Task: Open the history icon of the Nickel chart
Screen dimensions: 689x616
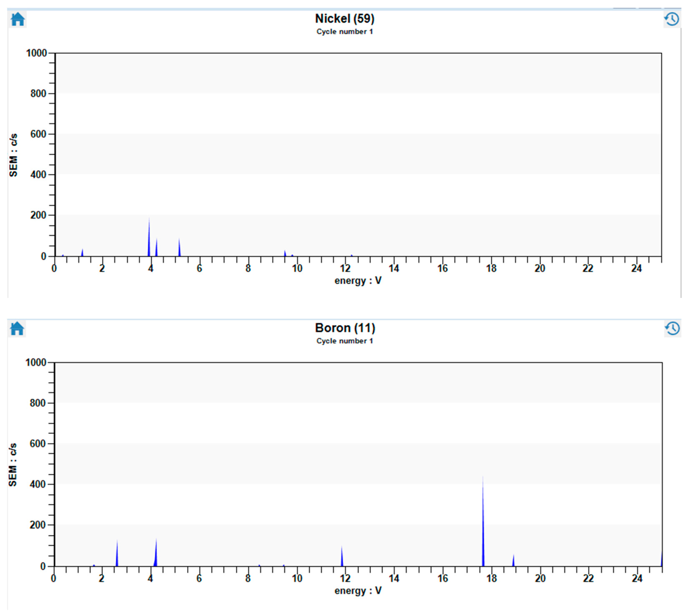Action: (672, 19)
